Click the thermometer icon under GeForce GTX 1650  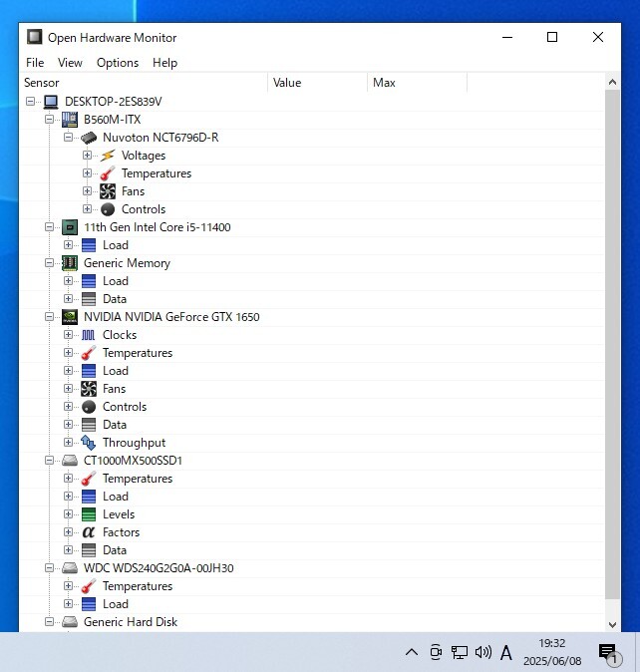(x=89, y=353)
